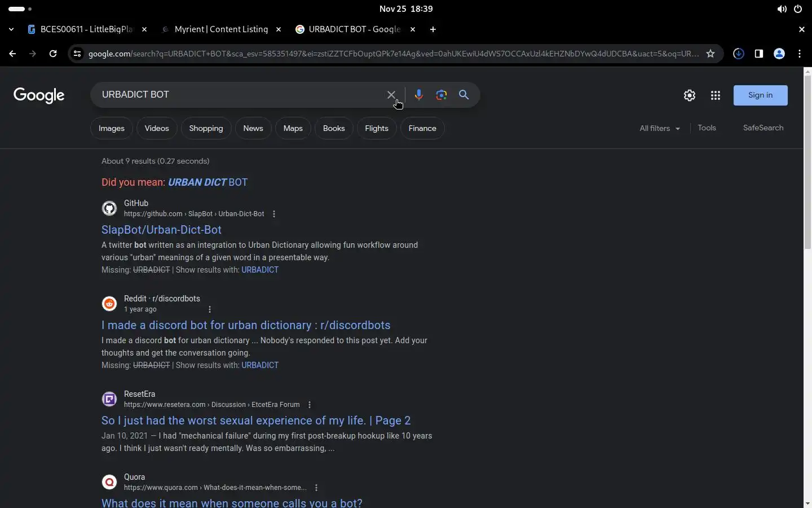Toggle the browser side panel
This screenshot has width=812, height=508.
(x=759, y=54)
